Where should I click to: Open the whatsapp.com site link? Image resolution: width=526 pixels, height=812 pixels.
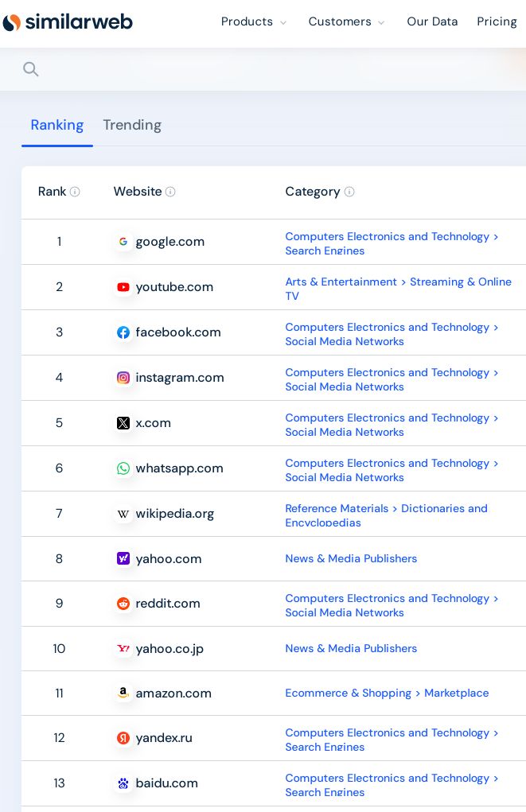point(179,468)
